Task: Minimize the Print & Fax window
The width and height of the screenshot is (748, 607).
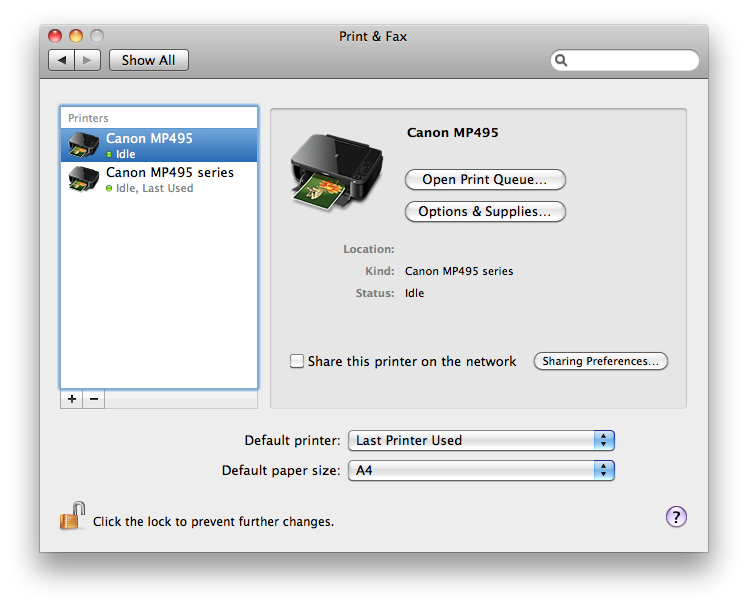Action: [76, 36]
